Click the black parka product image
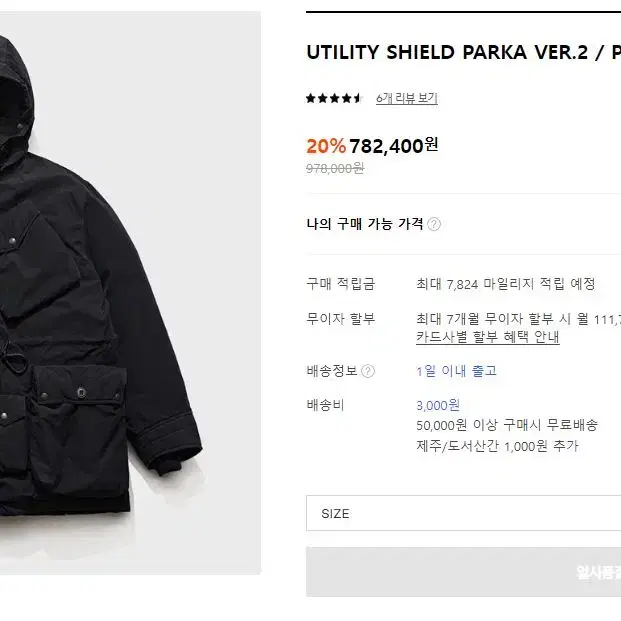Screen dimensions: 621x621 point(130,293)
